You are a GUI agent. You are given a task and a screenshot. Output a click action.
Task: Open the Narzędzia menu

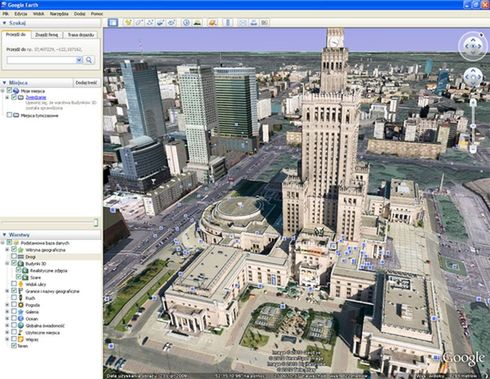coord(59,14)
